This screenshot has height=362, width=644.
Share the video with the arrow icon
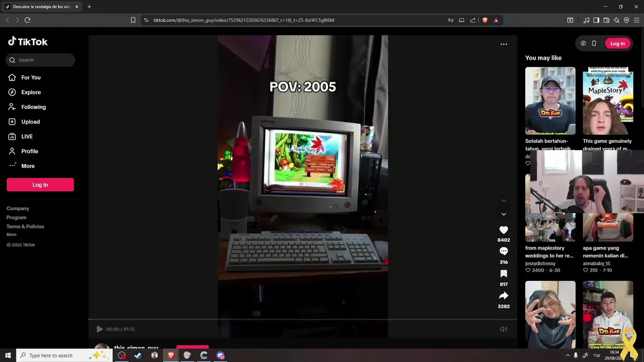point(504,296)
